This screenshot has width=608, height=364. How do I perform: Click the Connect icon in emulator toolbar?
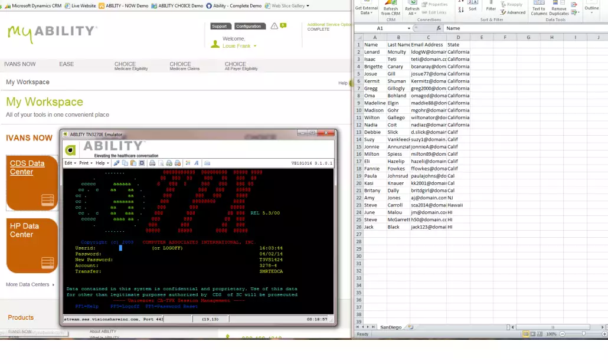point(117,163)
